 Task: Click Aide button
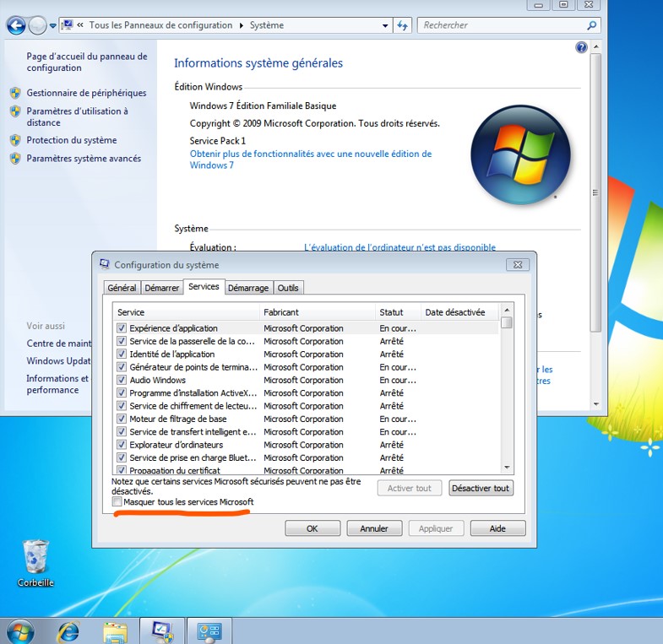pyautogui.click(x=497, y=528)
